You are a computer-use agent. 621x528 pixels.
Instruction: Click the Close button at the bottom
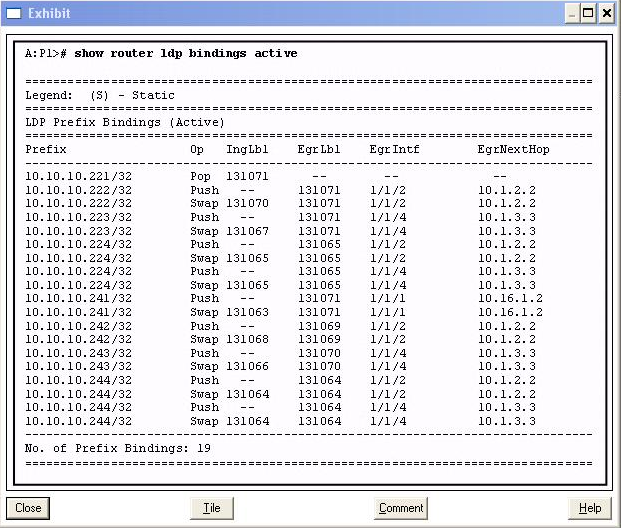(x=28, y=508)
